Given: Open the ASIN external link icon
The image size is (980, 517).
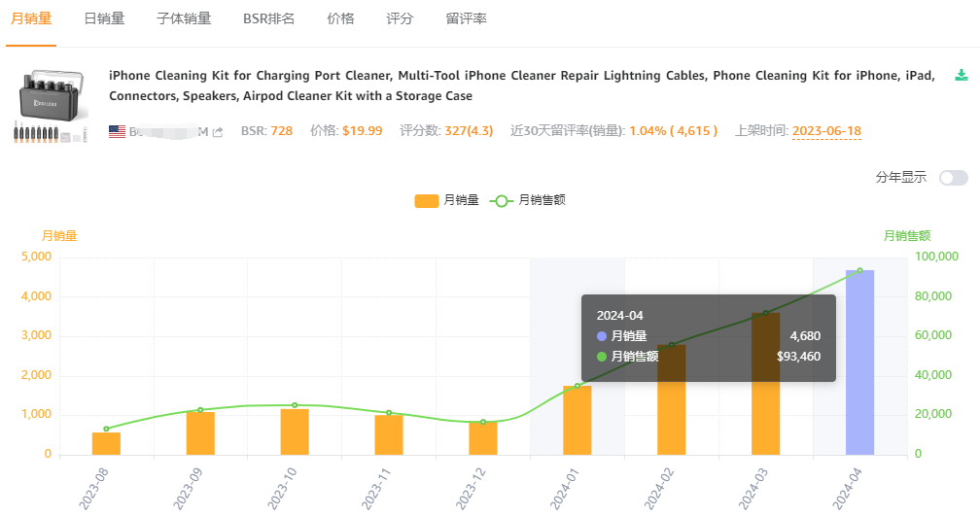Looking at the screenshot, I should [218, 132].
